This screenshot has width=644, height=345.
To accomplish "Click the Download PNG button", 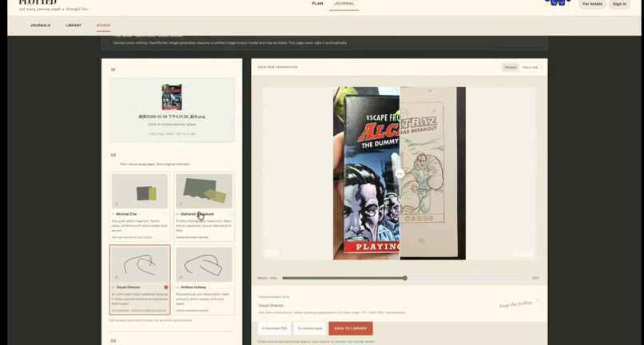I will (274, 328).
